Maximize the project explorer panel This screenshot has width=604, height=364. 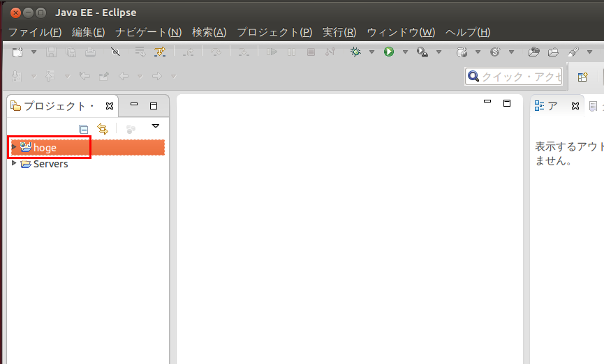tap(154, 106)
